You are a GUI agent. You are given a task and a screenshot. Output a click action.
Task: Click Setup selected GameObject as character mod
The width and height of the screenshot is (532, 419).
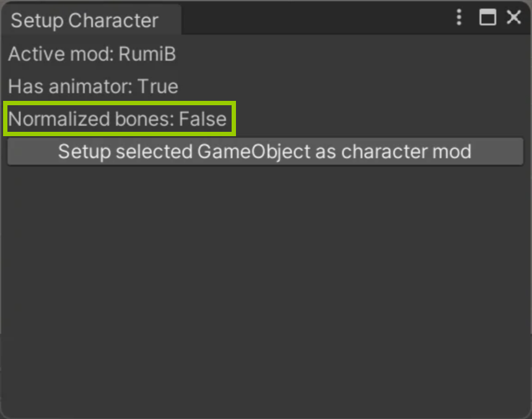click(265, 151)
